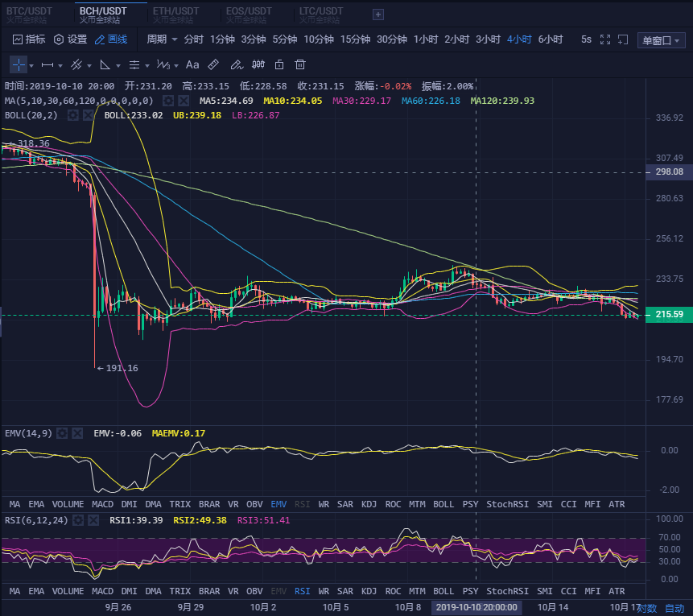
Task: Open MA indicator settings gear
Action: click(168, 101)
